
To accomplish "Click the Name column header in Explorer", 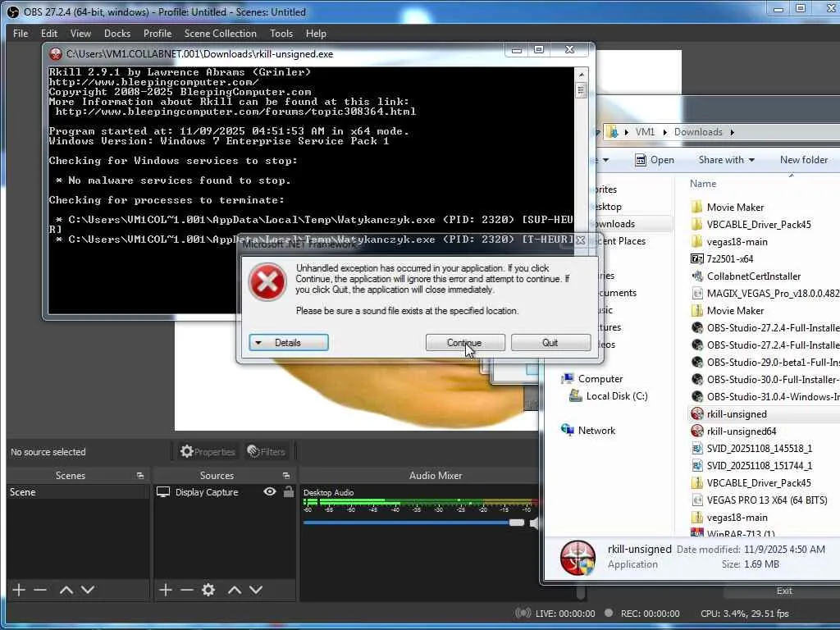I will tap(703, 184).
